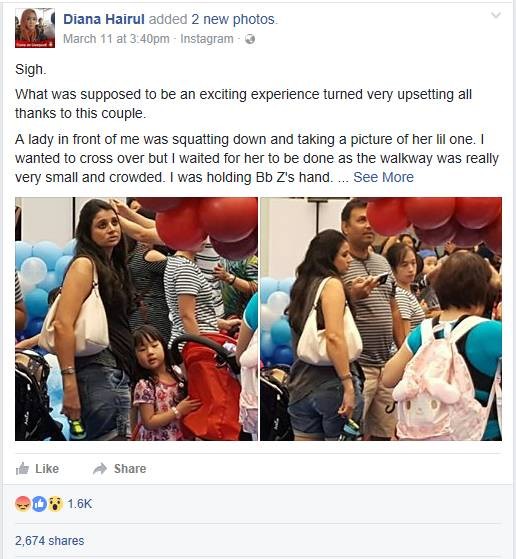Click the angry reaction emoji icon
Screen dimensions: 516x559
(x=22, y=504)
